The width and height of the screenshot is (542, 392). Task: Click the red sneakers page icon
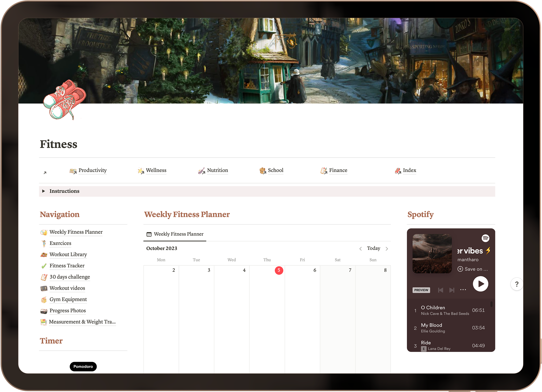click(x=65, y=100)
